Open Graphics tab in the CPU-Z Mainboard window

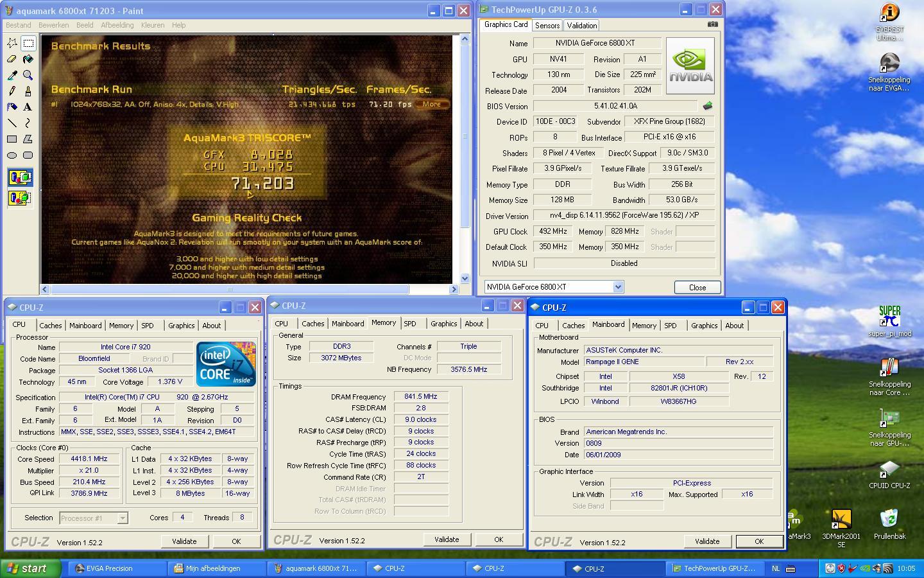[704, 326]
